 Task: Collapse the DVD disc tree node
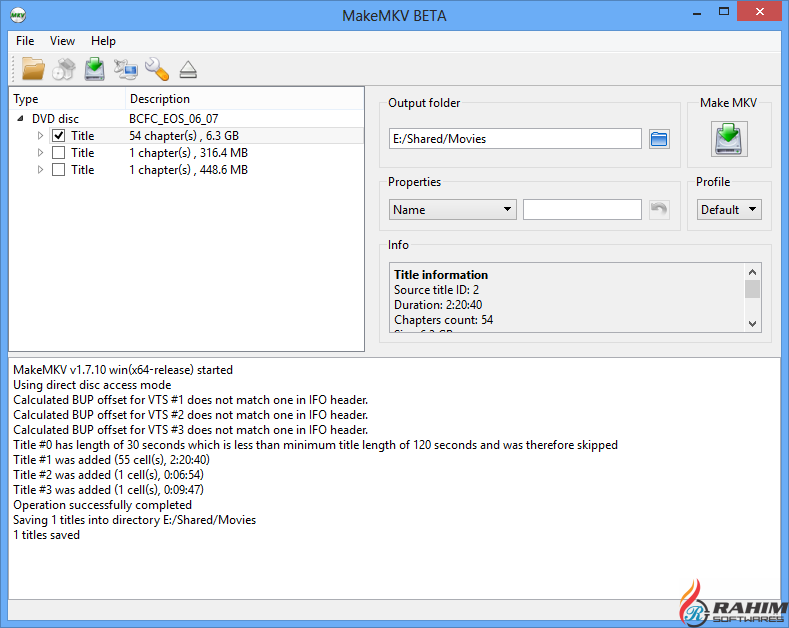point(20,119)
